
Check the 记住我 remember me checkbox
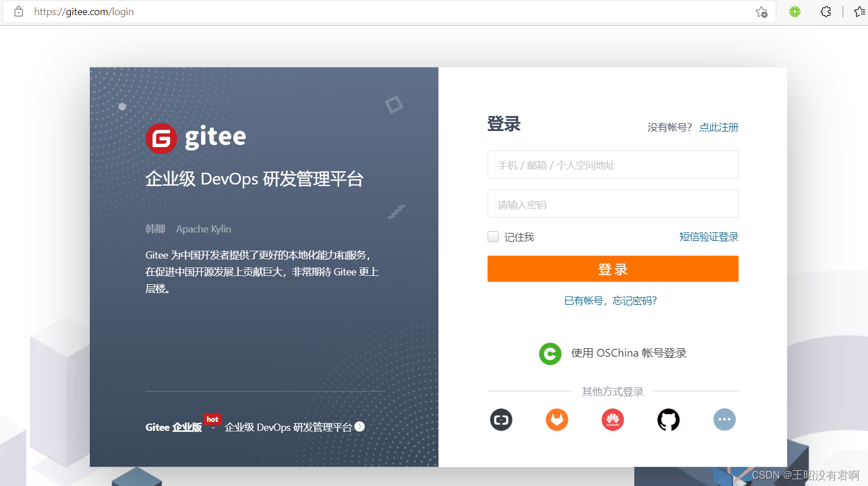tap(493, 237)
